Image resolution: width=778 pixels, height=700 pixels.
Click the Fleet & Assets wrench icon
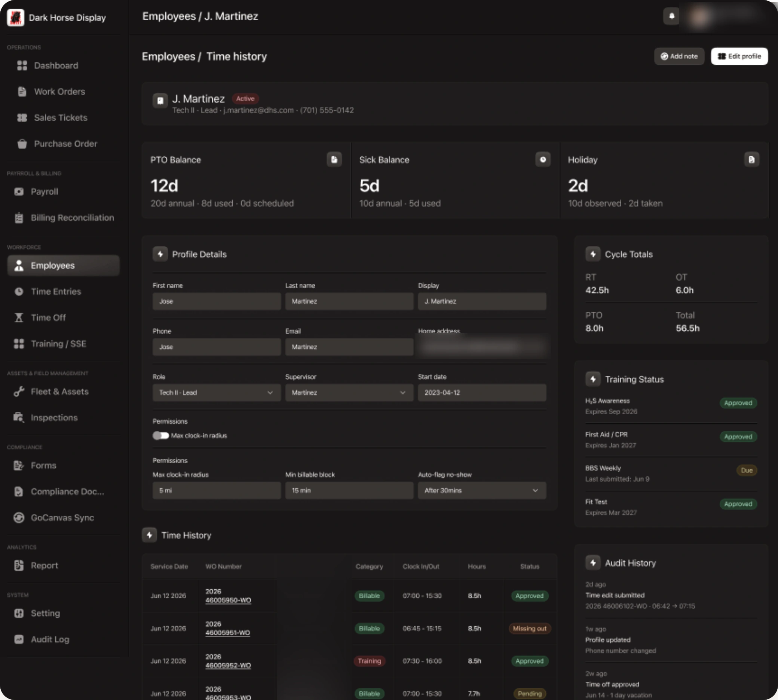(x=19, y=392)
